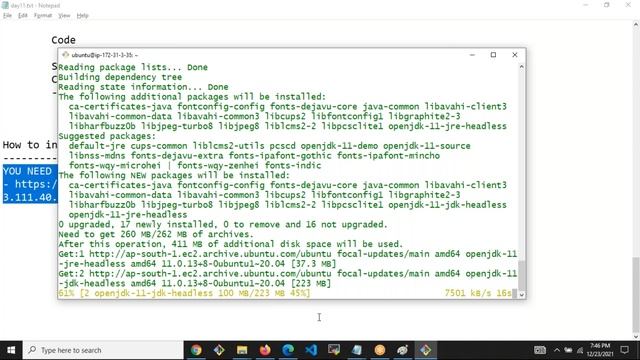Screen dimensions: 640x360
Task: Show hidden system tray icons
Action: 557,350
